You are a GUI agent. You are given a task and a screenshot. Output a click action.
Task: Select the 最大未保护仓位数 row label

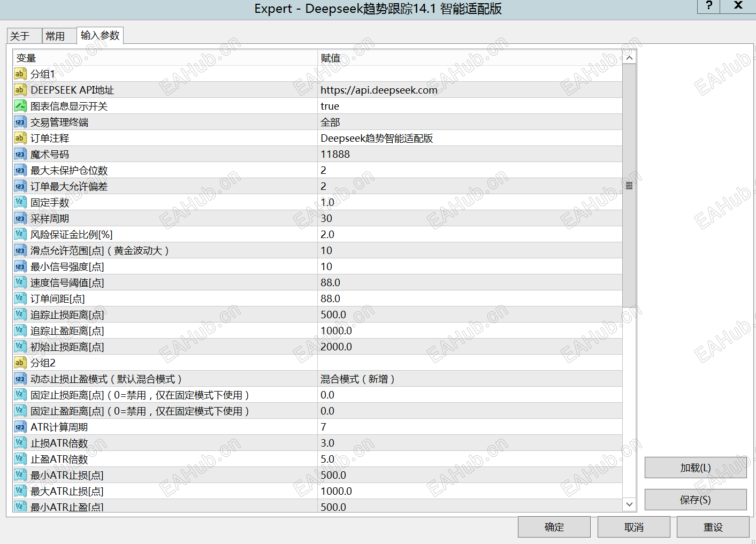point(69,171)
